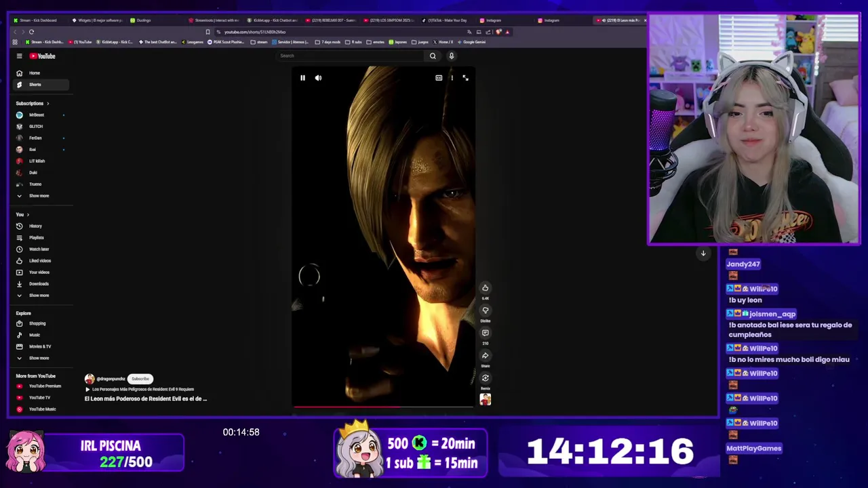The height and width of the screenshot is (488, 868).
Task: Open @dragonpunchz channel avatar
Action: [90, 379]
